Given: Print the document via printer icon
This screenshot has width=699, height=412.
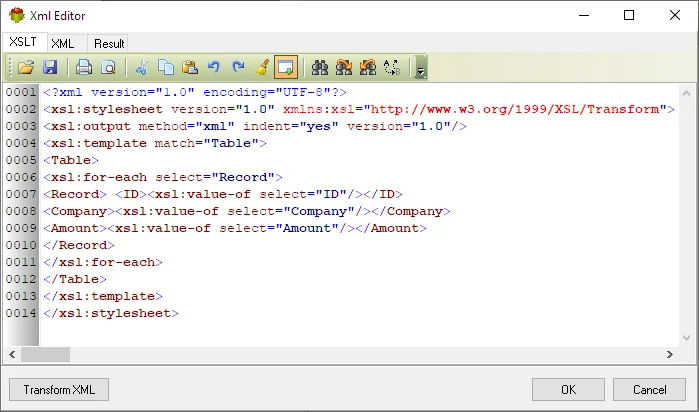Looking at the screenshot, I should tap(84, 67).
